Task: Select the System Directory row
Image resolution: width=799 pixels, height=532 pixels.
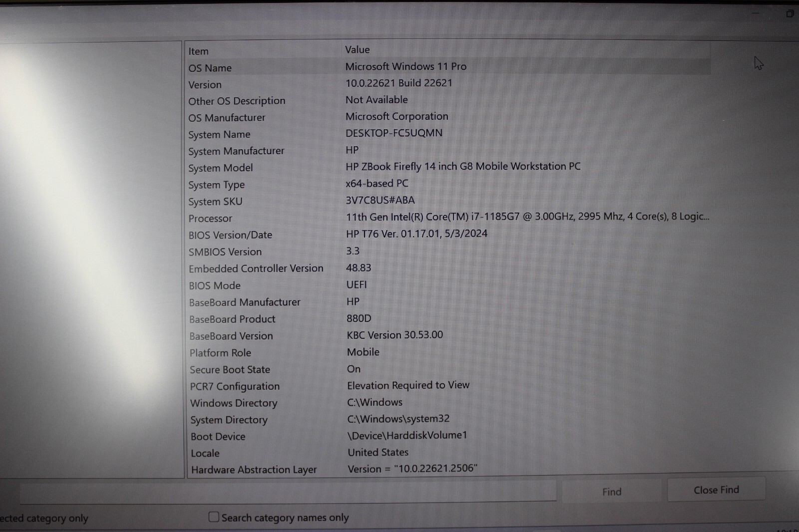Action: (448, 419)
